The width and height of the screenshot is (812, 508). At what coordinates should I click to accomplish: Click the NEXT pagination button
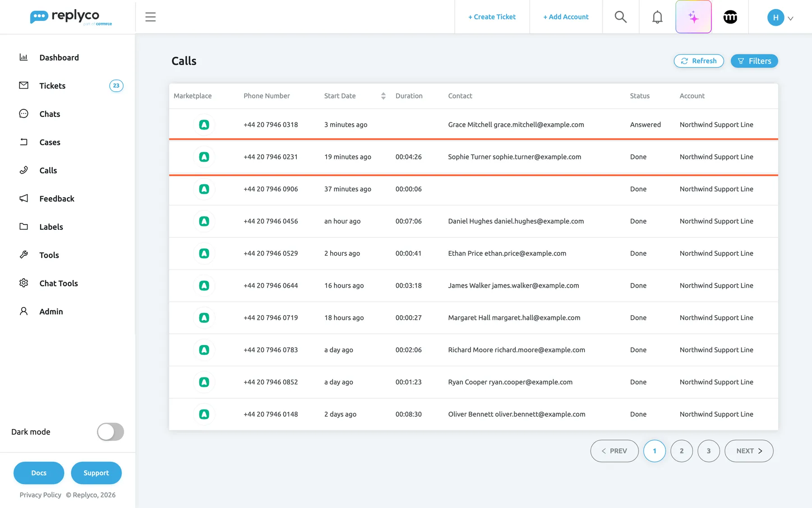(749, 451)
